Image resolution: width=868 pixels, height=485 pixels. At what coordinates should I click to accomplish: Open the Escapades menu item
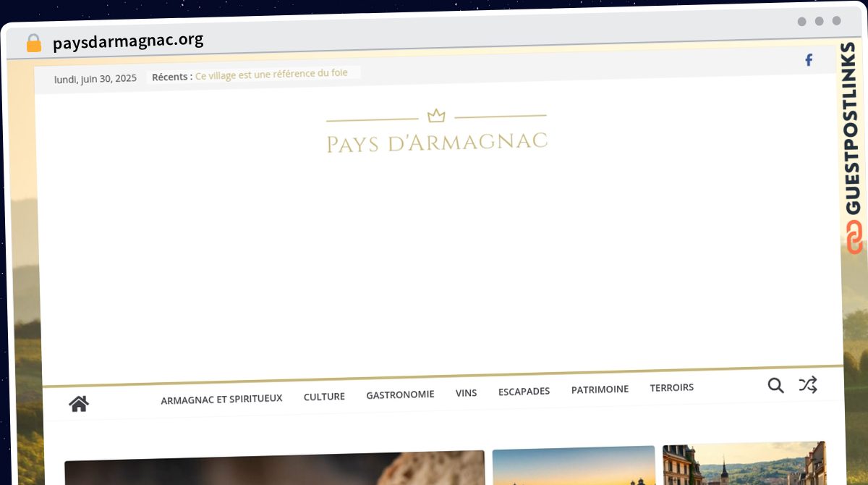point(524,392)
